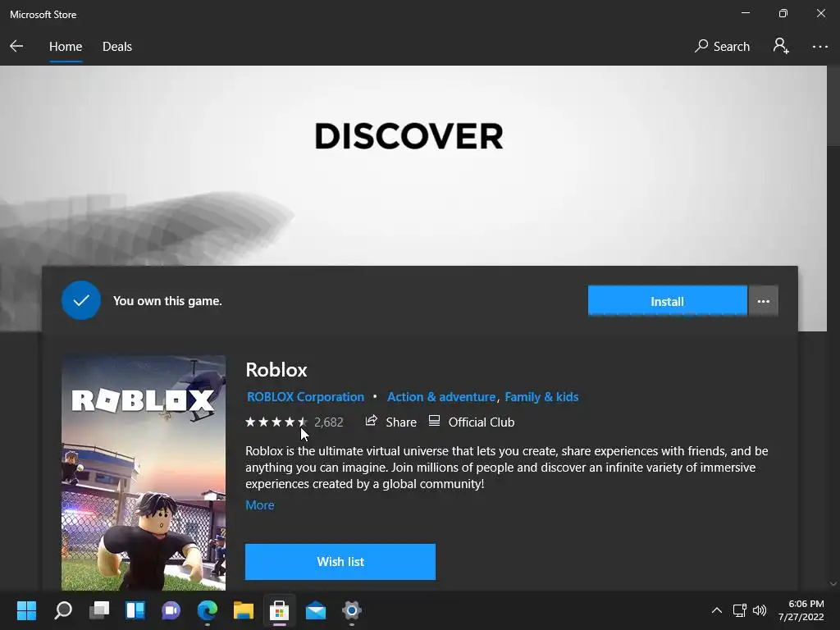Click Microsoft Store taskbar icon
The image size is (840, 630).
[x=279, y=610]
